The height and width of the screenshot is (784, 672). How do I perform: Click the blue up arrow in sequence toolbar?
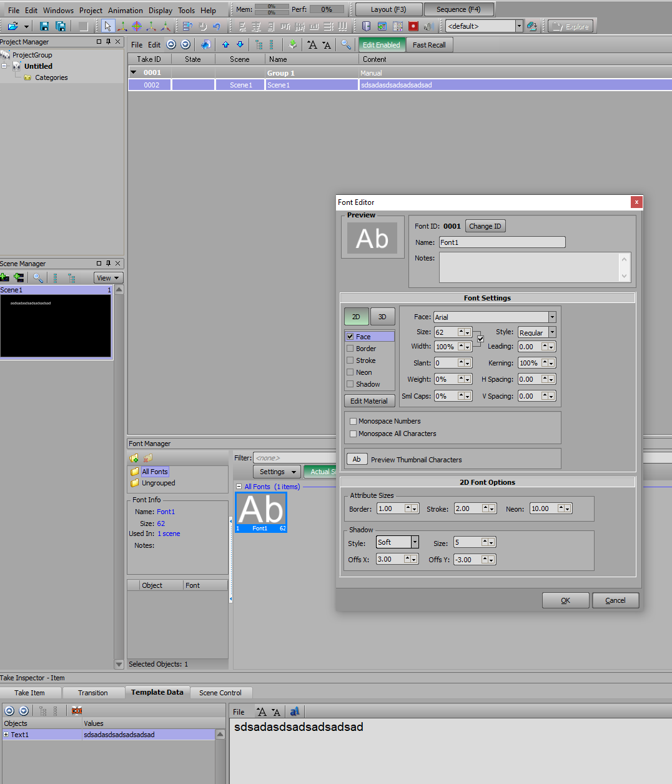(225, 45)
